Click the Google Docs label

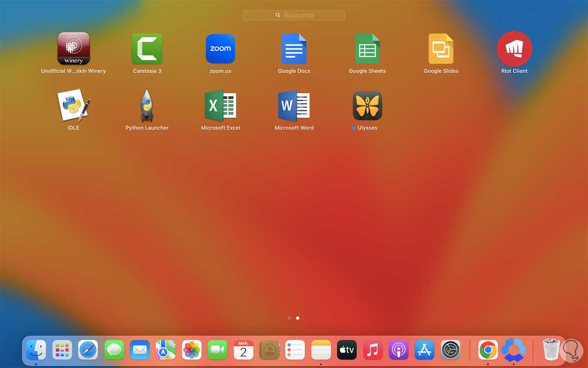click(x=294, y=71)
